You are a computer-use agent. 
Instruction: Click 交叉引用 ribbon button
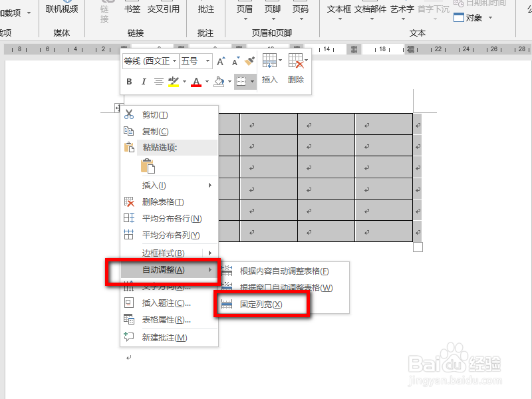click(x=164, y=9)
